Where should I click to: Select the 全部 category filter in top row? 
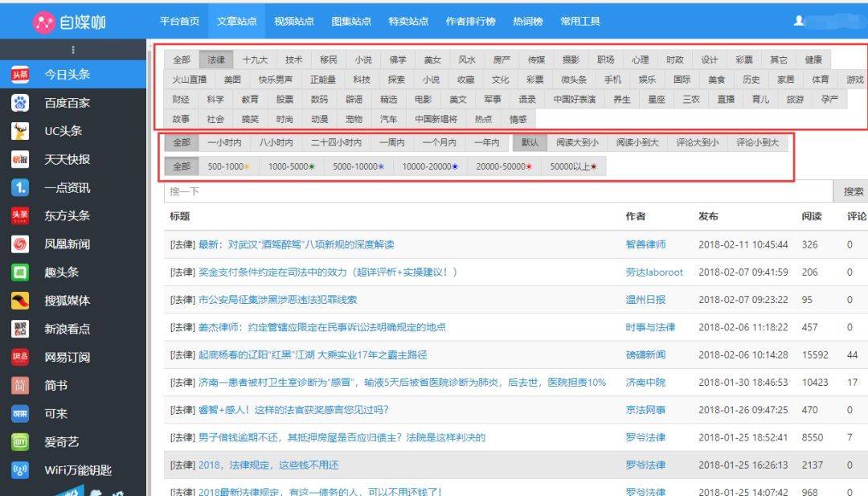point(182,59)
